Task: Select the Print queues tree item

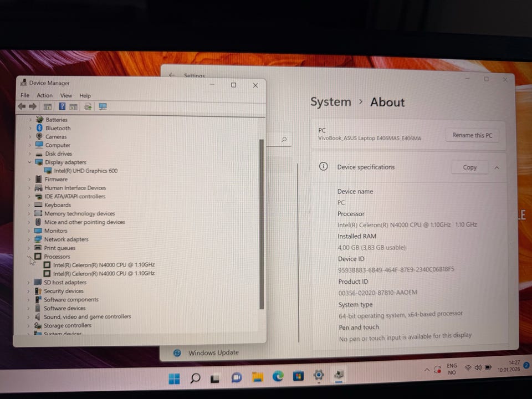Action: (60, 248)
